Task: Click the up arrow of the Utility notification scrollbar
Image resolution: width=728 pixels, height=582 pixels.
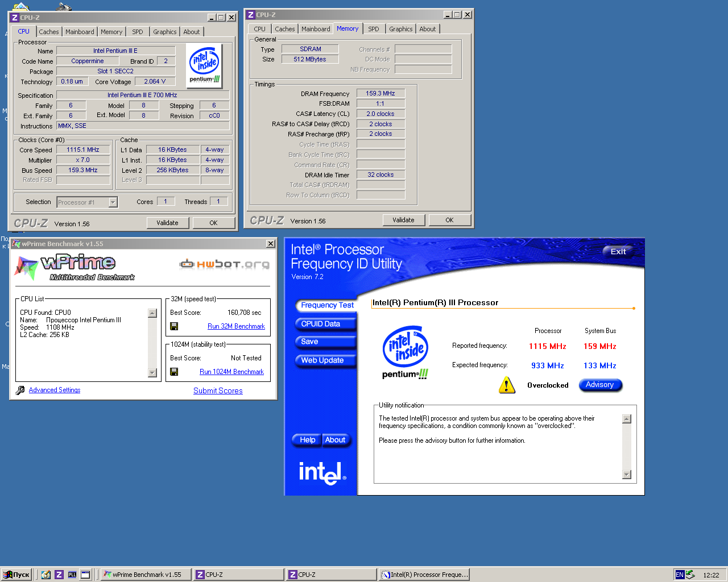Action: (x=627, y=419)
